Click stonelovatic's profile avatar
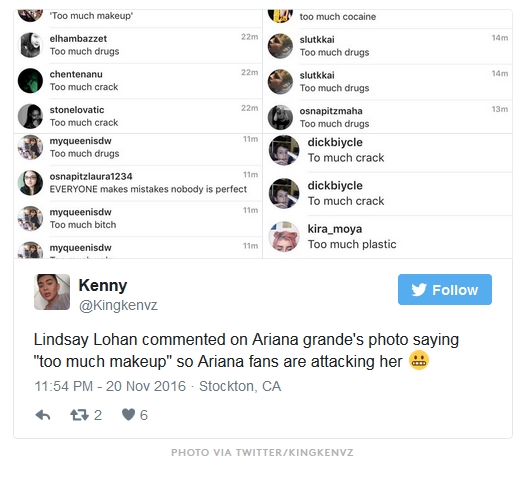Image resolution: width=520 pixels, height=484 pixels. [30, 116]
